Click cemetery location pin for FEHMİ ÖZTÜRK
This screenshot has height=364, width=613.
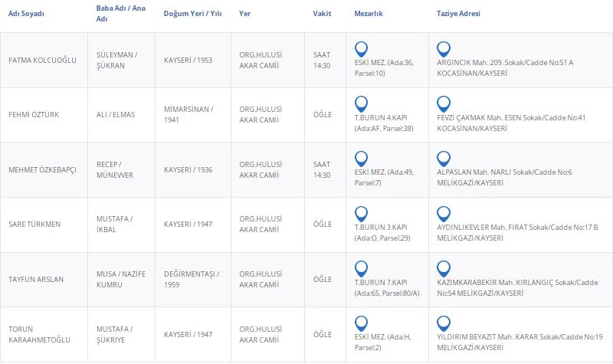(362, 103)
